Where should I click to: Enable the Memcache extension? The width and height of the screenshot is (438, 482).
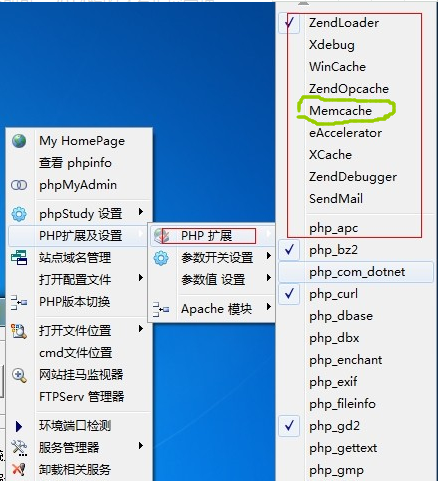tap(340, 111)
